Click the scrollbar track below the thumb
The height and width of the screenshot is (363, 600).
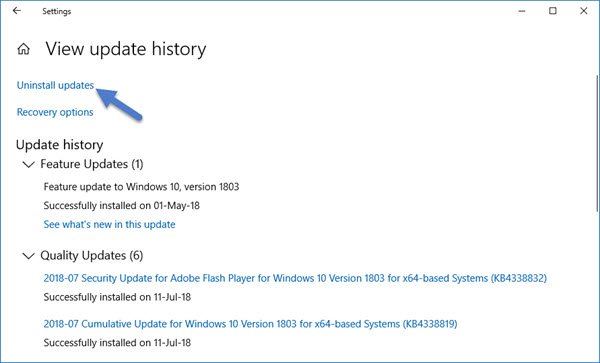(598, 283)
